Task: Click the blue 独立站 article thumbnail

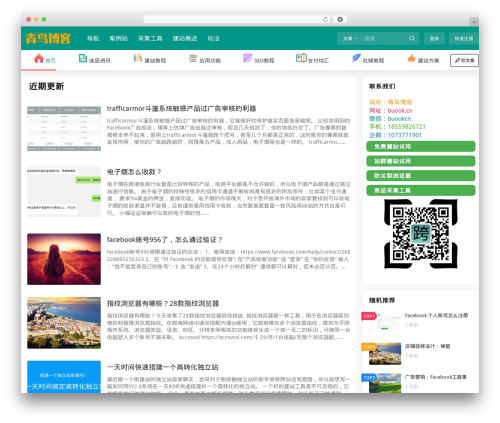Action: 64,377
